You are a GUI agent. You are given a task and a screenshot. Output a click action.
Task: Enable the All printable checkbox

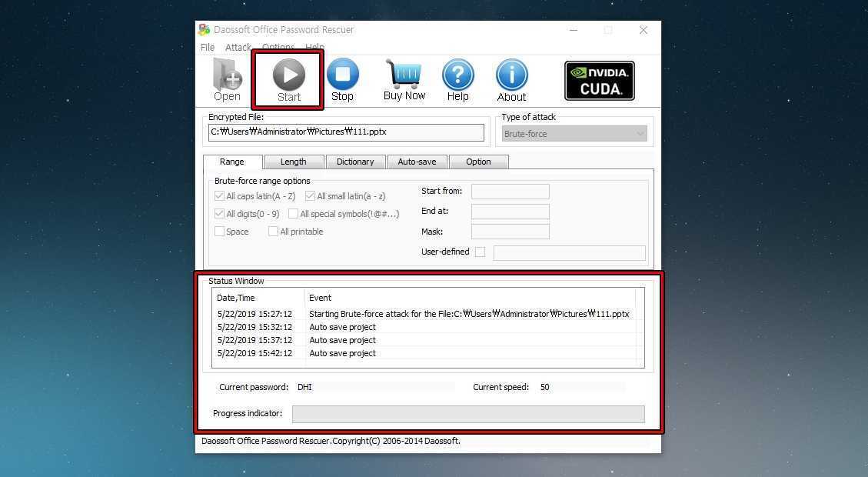(x=273, y=232)
